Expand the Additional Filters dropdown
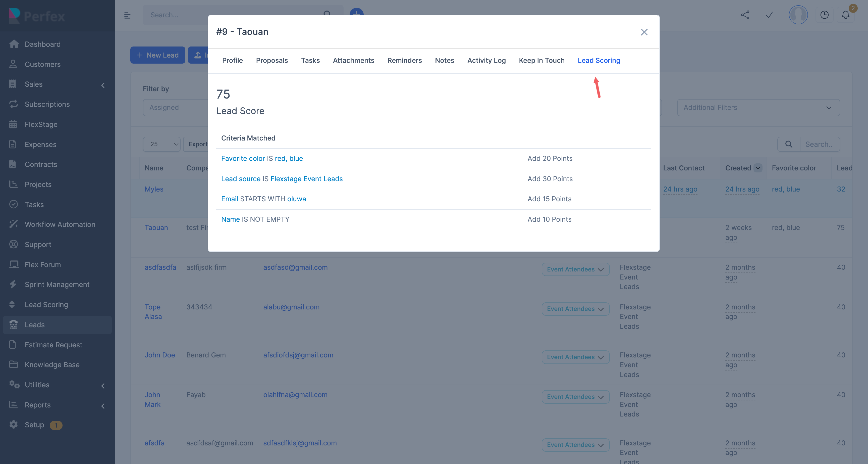The width and height of the screenshot is (868, 464). 758,108
